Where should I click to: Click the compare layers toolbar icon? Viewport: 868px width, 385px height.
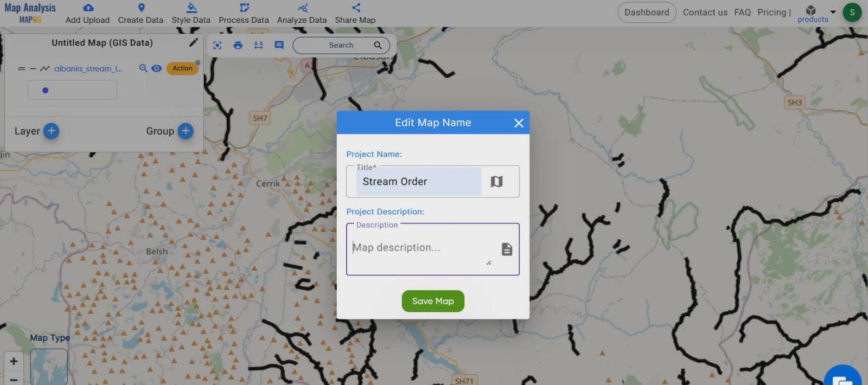click(x=258, y=45)
